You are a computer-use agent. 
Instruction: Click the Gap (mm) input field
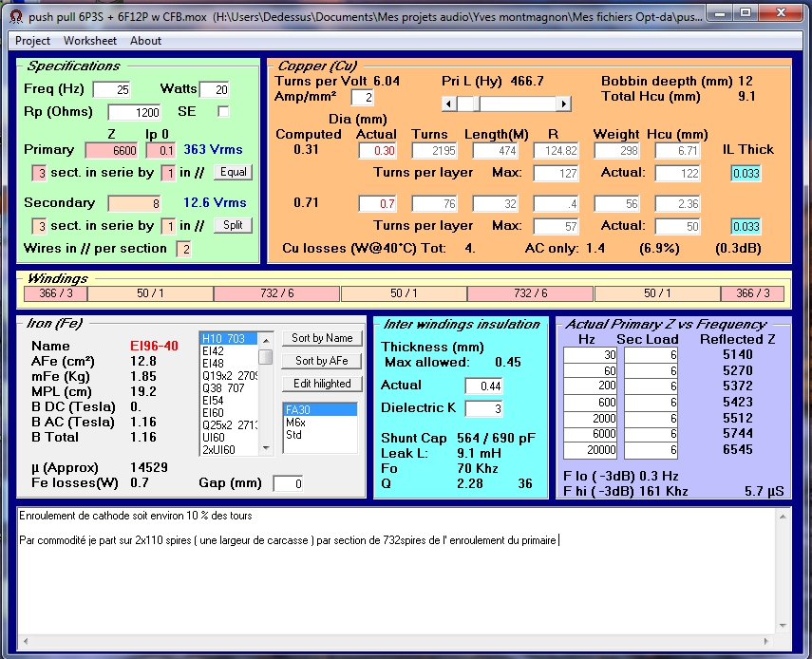[288, 483]
